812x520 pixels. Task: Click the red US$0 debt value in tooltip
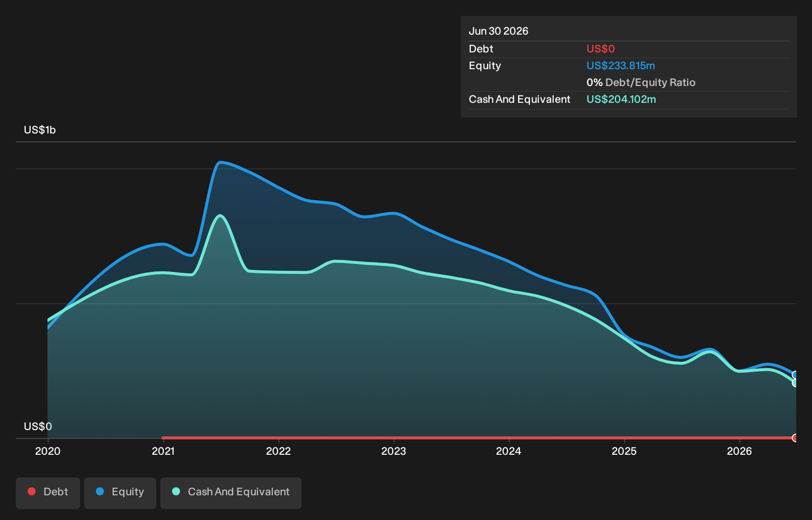tap(600, 49)
